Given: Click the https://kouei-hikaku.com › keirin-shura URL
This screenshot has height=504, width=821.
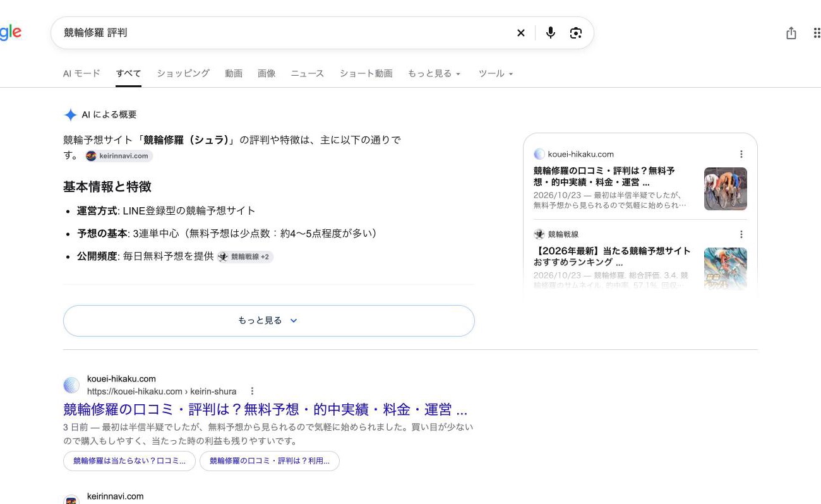Looking at the screenshot, I should pos(162,392).
